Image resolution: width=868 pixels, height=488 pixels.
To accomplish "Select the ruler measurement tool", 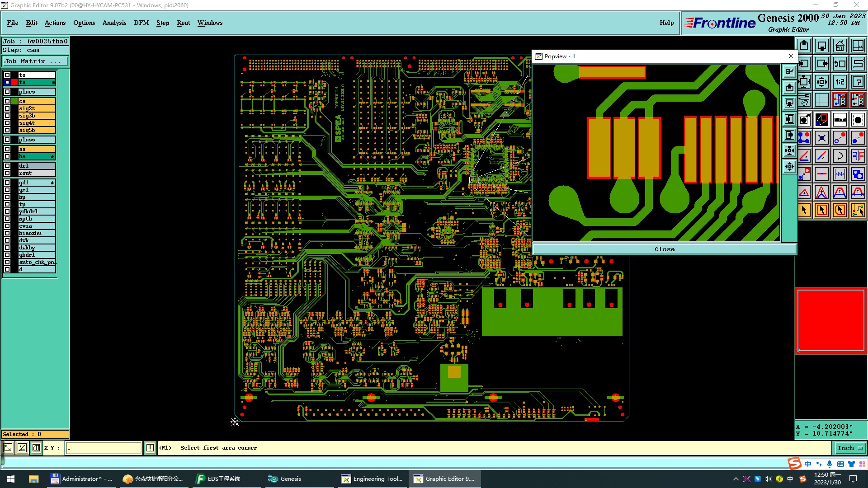I will click(840, 120).
